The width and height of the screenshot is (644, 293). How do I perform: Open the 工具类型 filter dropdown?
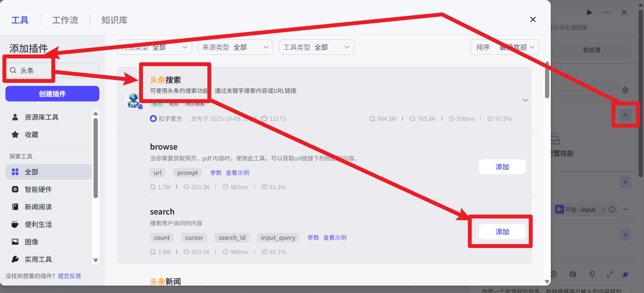[x=317, y=47]
